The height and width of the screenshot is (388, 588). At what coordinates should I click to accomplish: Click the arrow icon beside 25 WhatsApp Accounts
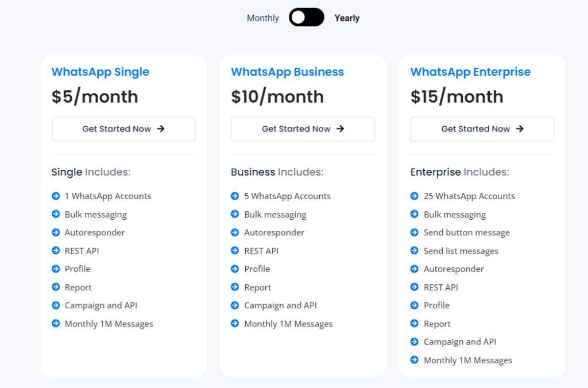click(x=415, y=196)
